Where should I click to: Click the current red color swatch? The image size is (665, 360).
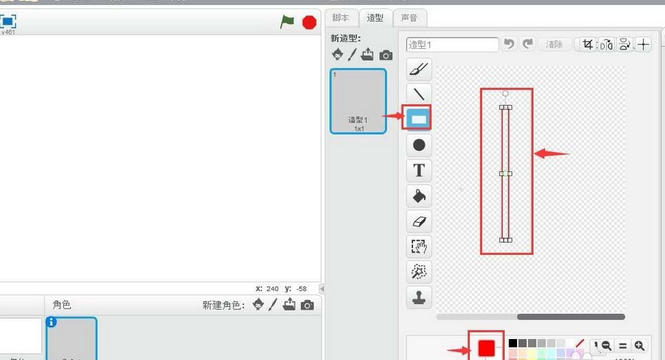486,348
